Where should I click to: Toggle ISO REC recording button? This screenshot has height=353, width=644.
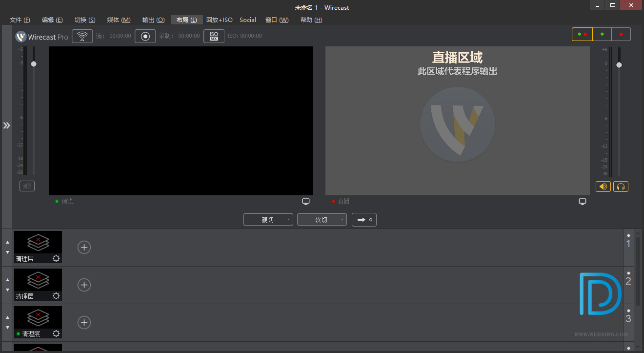(x=214, y=36)
